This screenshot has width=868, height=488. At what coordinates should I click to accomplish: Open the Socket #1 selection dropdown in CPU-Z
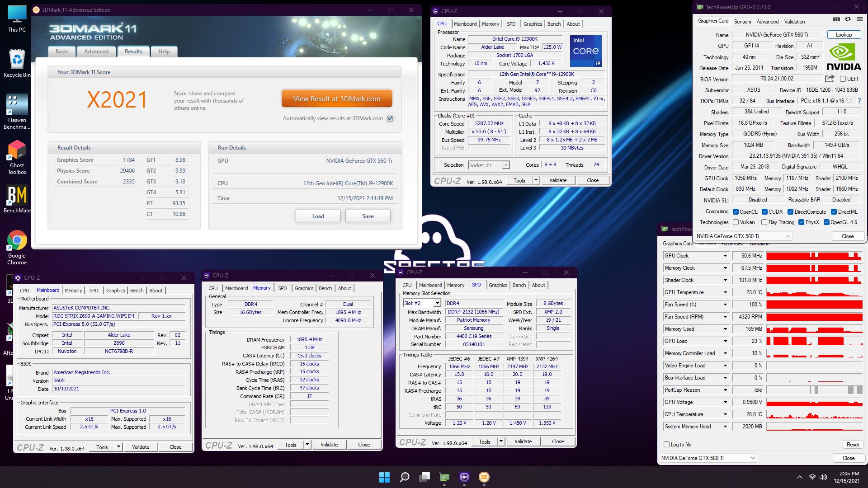pyautogui.click(x=489, y=165)
